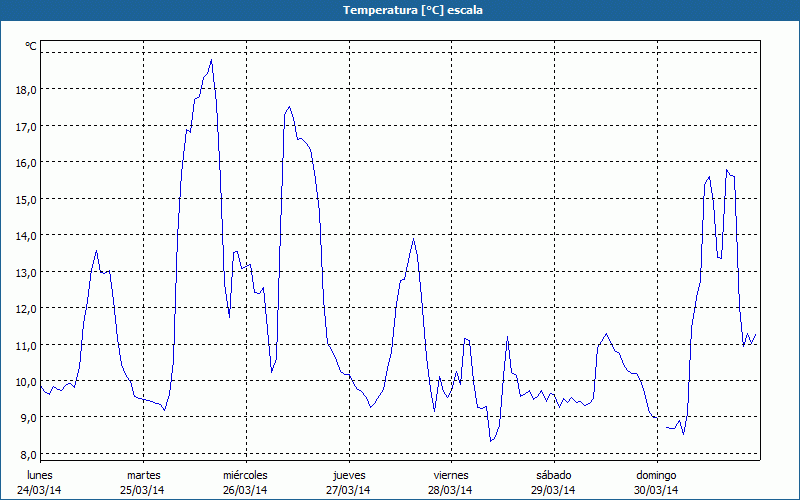The height and width of the screenshot is (500, 800).
Task: Click the sábado day label
Action: coord(553,475)
